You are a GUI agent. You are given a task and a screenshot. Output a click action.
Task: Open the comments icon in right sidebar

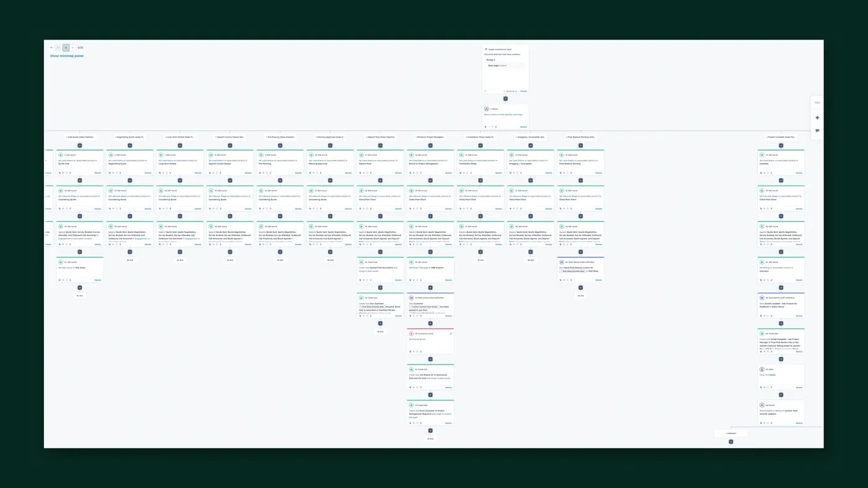coord(817,131)
